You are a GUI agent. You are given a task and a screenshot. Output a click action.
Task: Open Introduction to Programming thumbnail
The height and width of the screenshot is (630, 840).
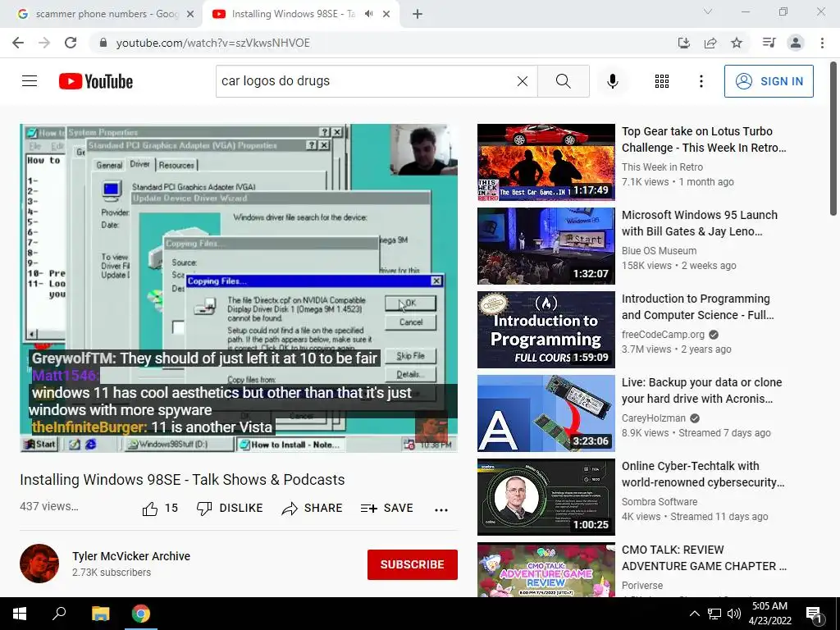(x=546, y=330)
